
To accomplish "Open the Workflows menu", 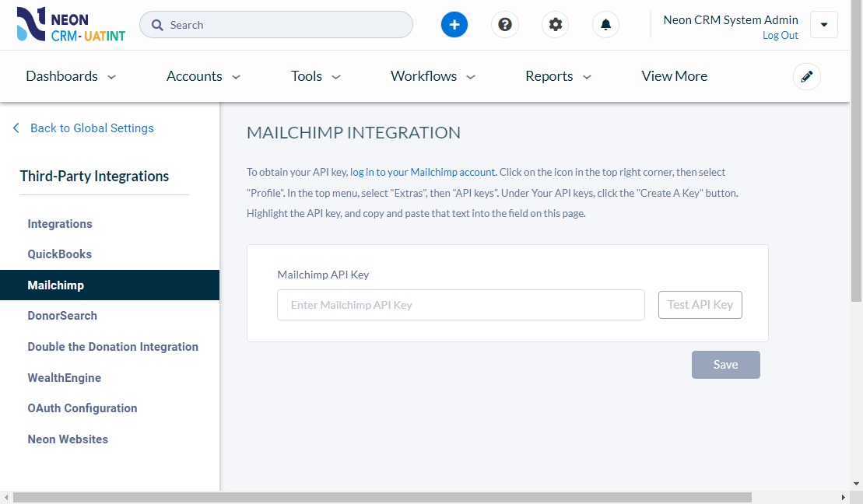I will pos(424,76).
